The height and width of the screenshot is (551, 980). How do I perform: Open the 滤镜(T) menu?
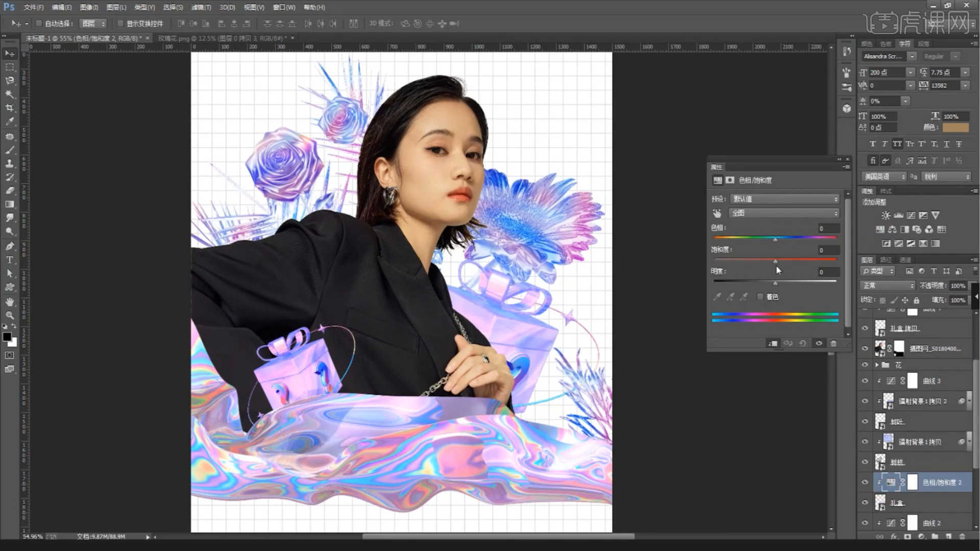tap(201, 7)
